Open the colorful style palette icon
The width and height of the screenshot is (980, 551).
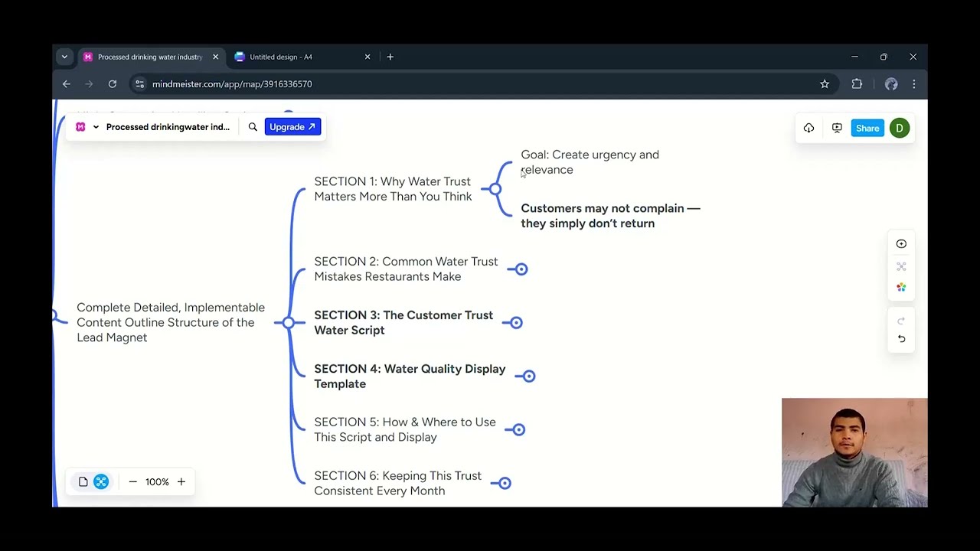tap(901, 288)
